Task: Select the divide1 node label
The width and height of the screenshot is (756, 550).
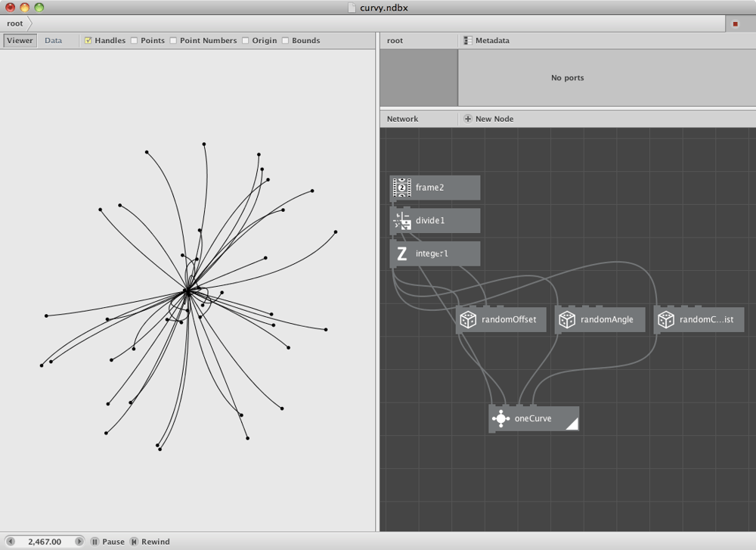Action: (430, 220)
